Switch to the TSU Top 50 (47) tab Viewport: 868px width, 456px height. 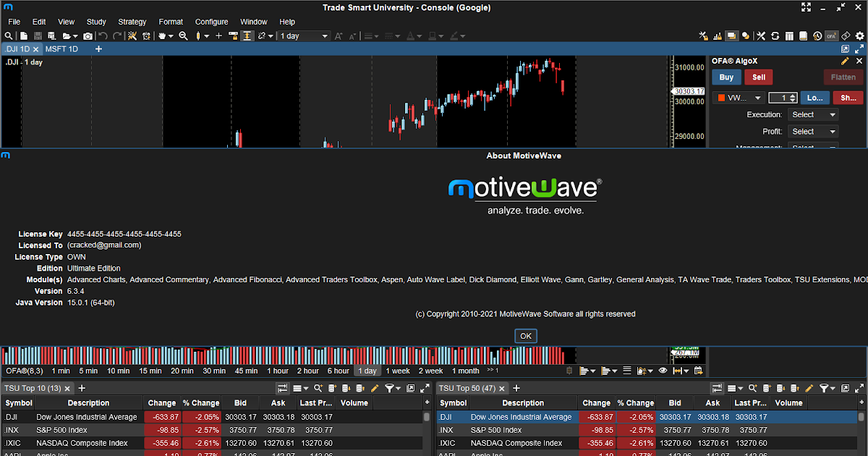coord(467,389)
